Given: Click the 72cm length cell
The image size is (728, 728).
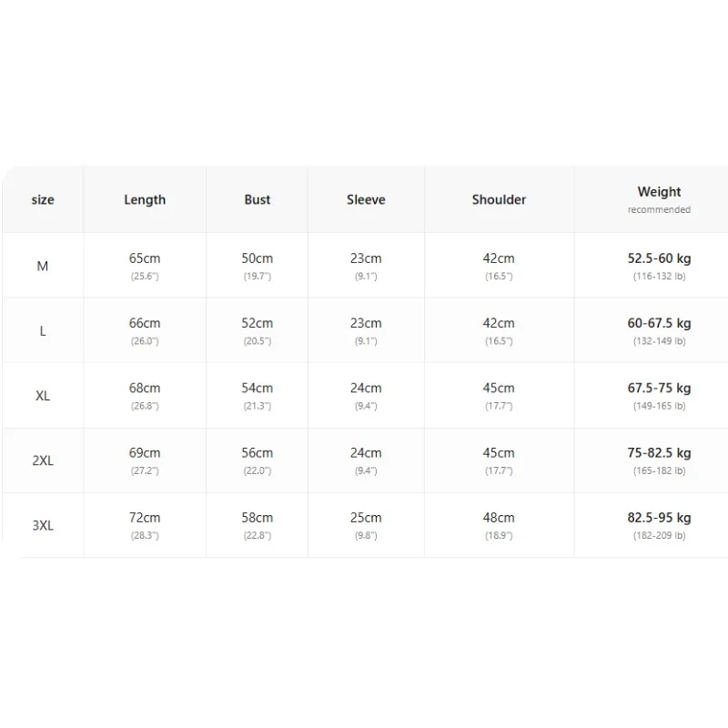Looking at the screenshot, I should pos(145,526).
